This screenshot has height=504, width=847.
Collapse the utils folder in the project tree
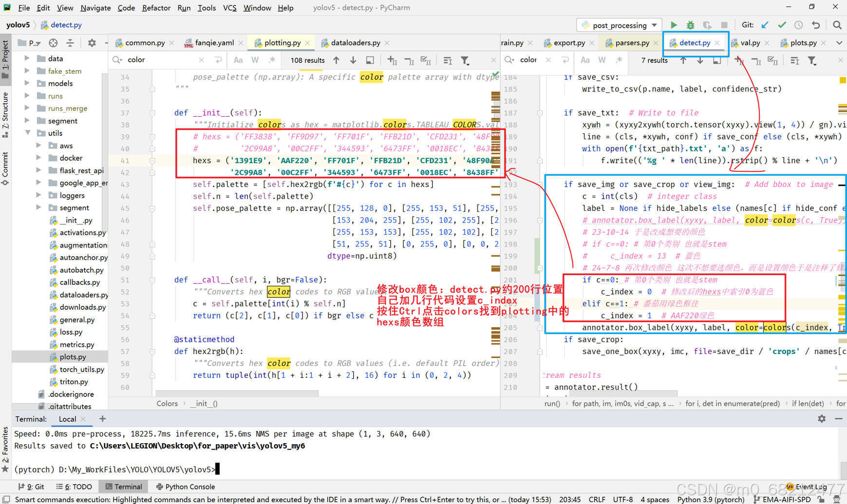tap(28, 132)
